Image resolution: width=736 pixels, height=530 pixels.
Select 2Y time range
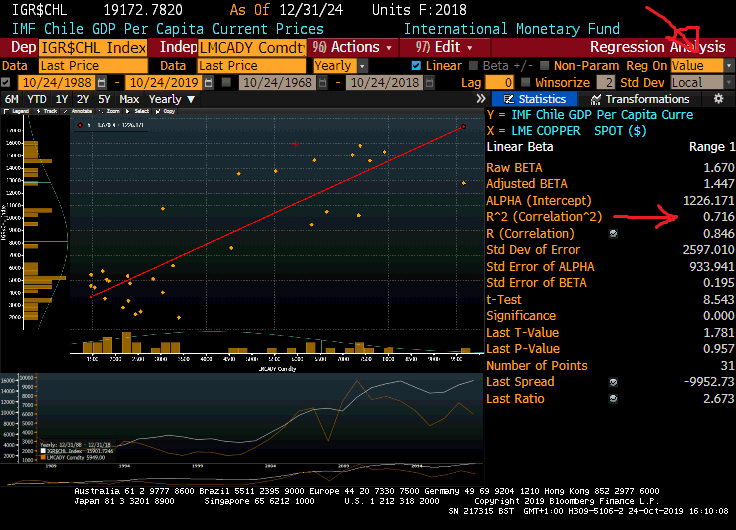(83, 100)
